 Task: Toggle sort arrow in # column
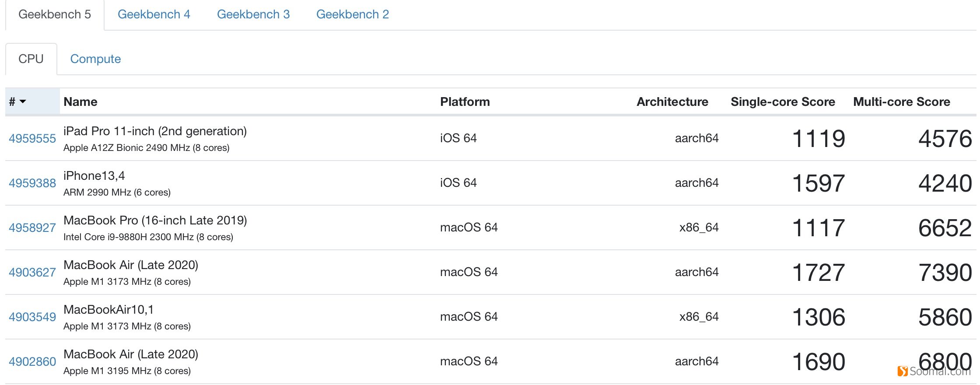pyautogui.click(x=23, y=101)
